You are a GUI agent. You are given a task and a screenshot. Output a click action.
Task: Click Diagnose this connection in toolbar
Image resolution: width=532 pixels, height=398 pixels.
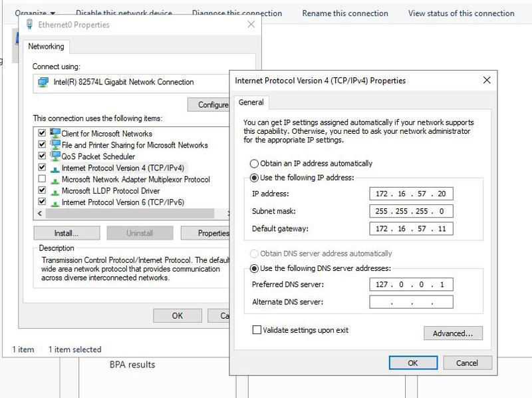(x=237, y=13)
